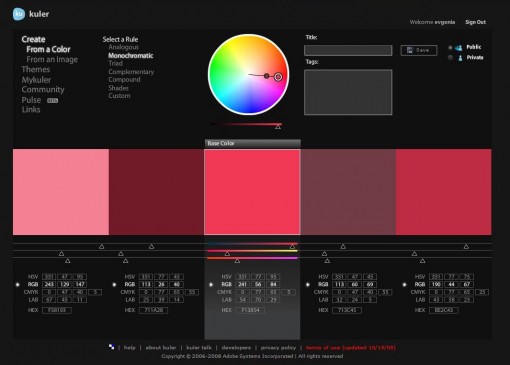Open the developers footer link
This screenshot has height=365, width=510.
click(x=236, y=347)
